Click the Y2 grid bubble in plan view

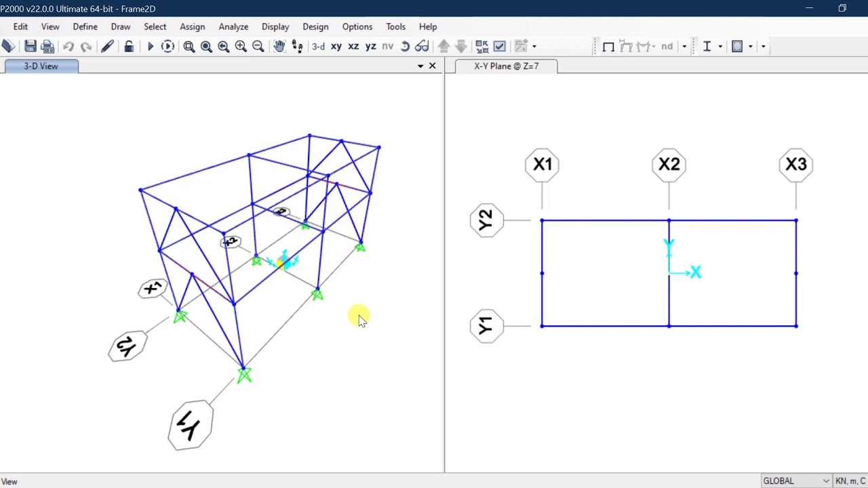(x=486, y=220)
